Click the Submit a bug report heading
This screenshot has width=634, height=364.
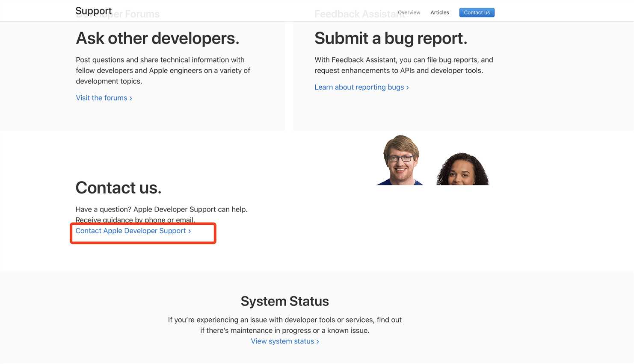[x=391, y=38]
